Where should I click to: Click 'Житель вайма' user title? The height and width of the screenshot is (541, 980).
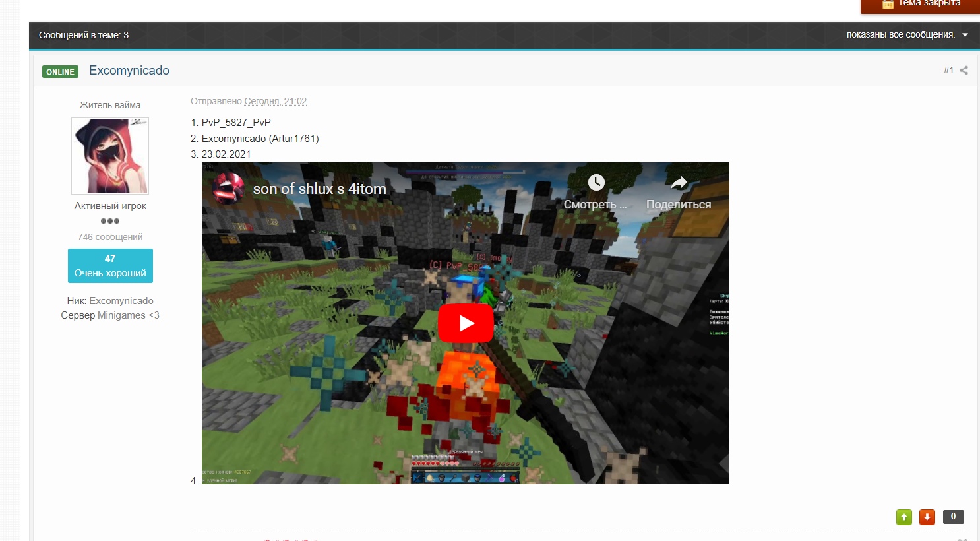coord(110,105)
